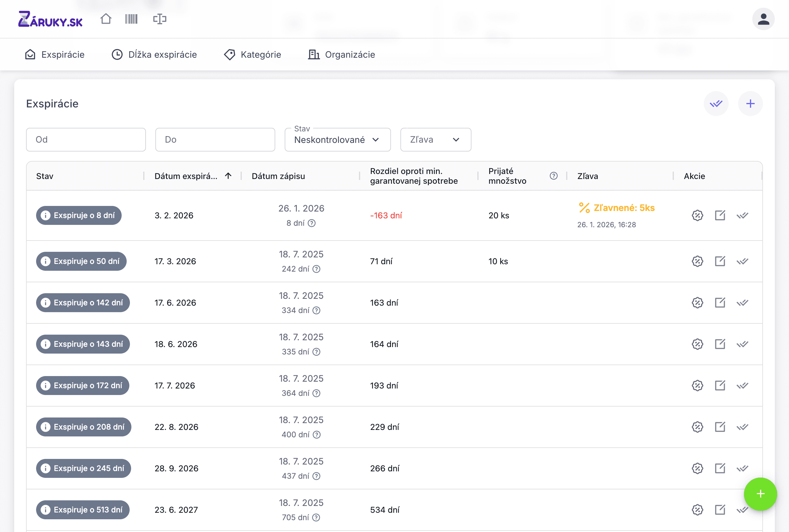Expand the Stav Neskontrolované dropdown

[x=337, y=140]
